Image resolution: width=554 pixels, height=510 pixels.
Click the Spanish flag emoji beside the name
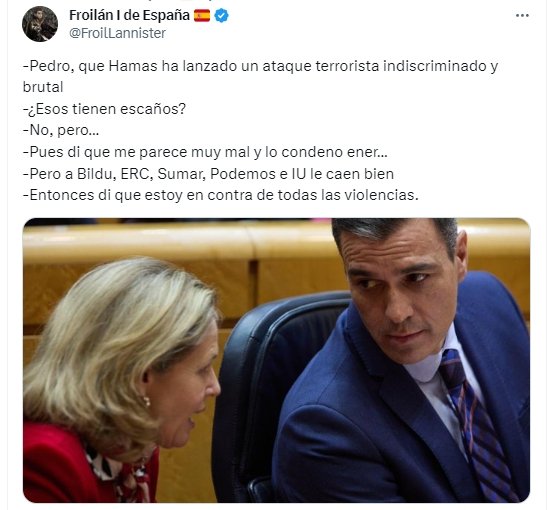coord(202,16)
